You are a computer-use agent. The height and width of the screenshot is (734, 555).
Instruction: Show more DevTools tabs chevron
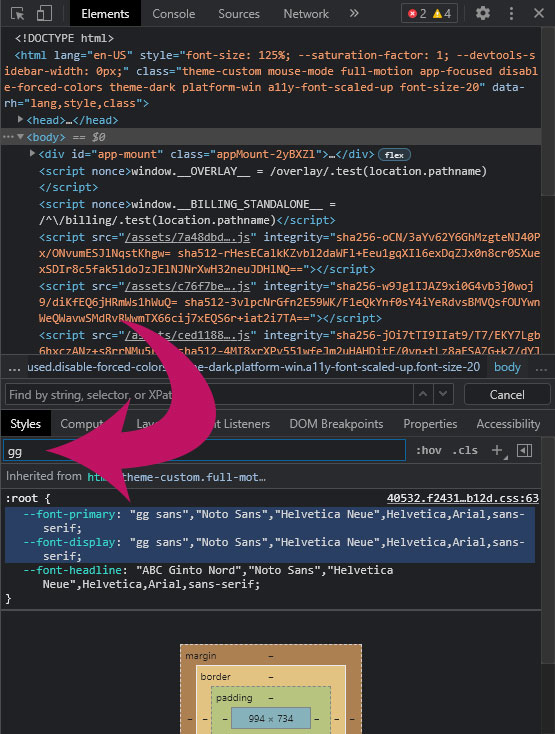[x=354, y=13]
